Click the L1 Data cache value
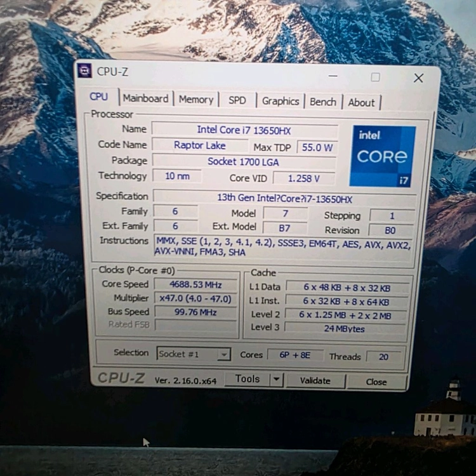Screen dimensions: 476x476 point(347,288)
